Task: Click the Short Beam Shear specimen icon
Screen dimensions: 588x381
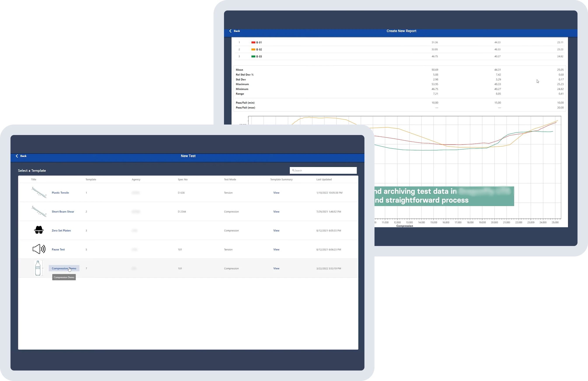Action: (39, 211)
